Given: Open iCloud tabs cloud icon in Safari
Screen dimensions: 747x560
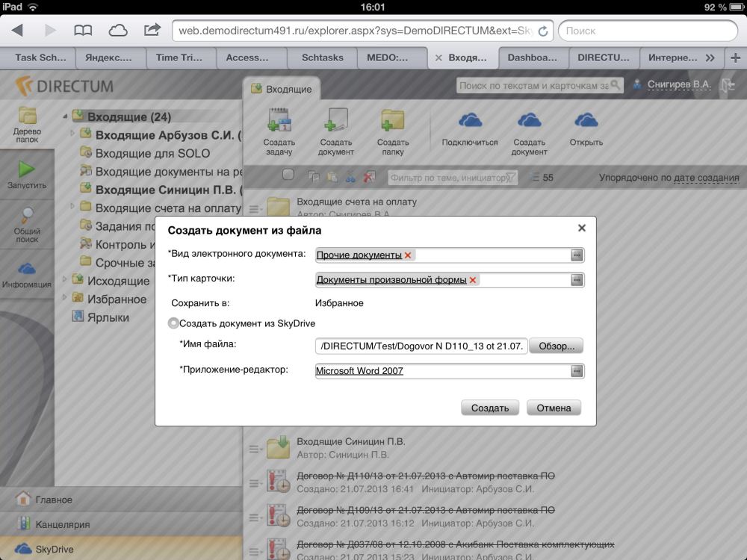Looking at the screenshot, I should click(118, 31).
